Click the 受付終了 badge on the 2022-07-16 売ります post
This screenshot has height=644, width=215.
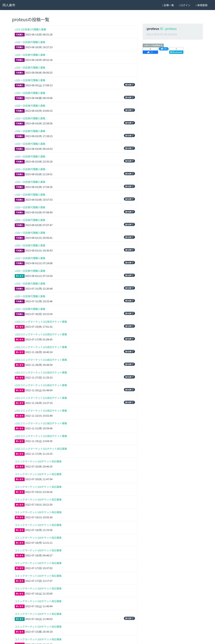pos(129,618)
